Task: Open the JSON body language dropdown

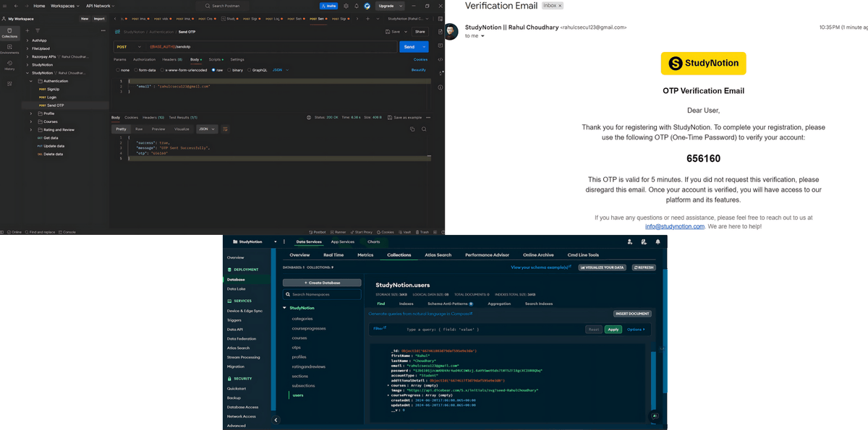Action: pos(281,70)
